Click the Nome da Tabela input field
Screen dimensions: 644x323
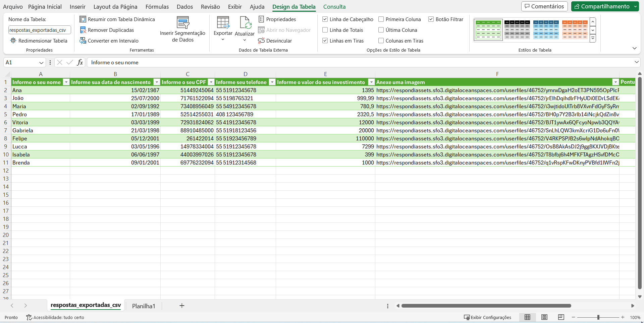39,29
